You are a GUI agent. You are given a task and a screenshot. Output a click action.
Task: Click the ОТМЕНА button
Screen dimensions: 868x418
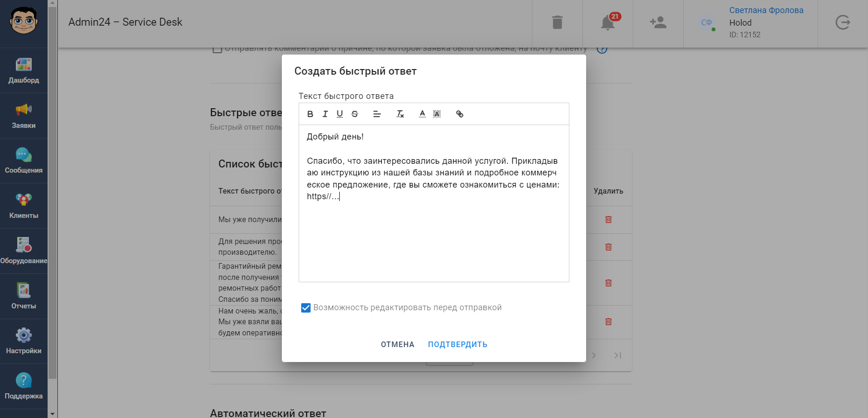pos(398,344)
